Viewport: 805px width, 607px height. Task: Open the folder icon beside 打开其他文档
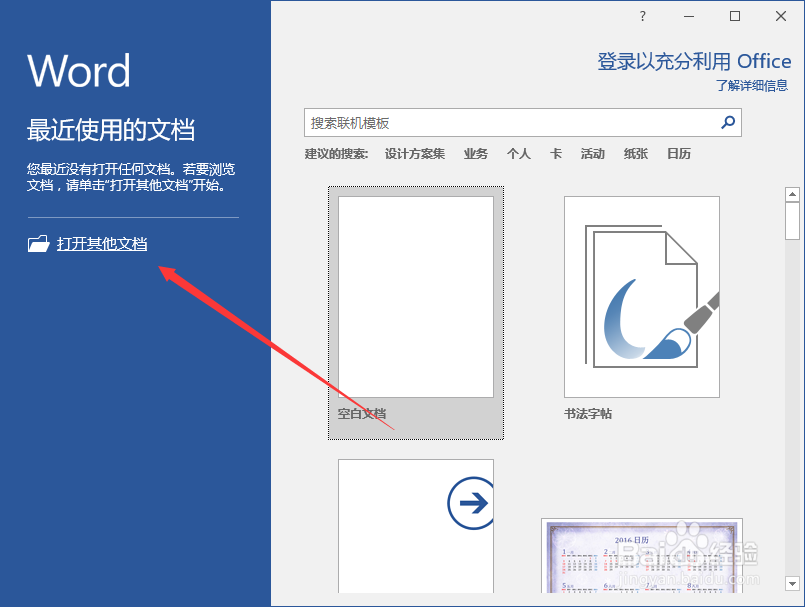[x=39, y=243]
